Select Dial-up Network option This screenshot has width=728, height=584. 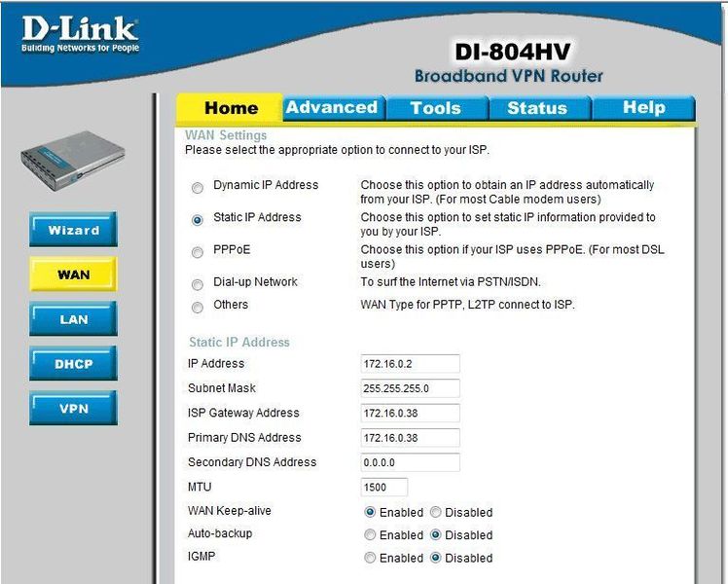pyautogui.click(x=198, y=284)
